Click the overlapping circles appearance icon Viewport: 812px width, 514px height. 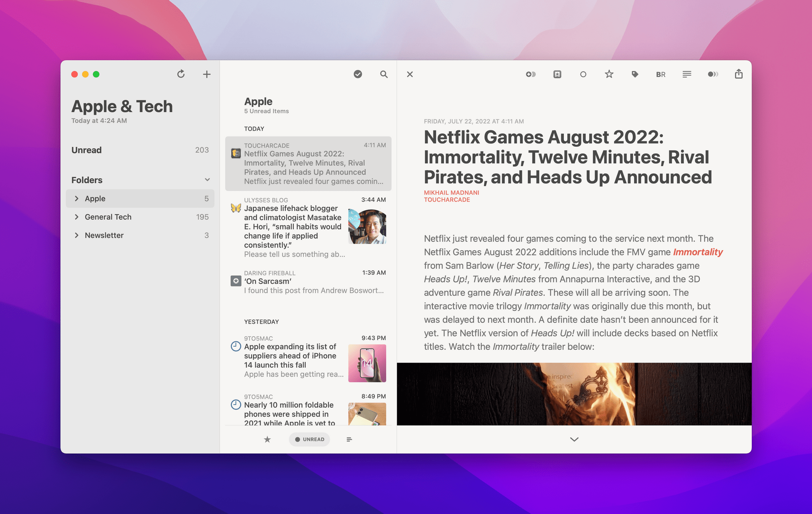(x=713, y=74)
